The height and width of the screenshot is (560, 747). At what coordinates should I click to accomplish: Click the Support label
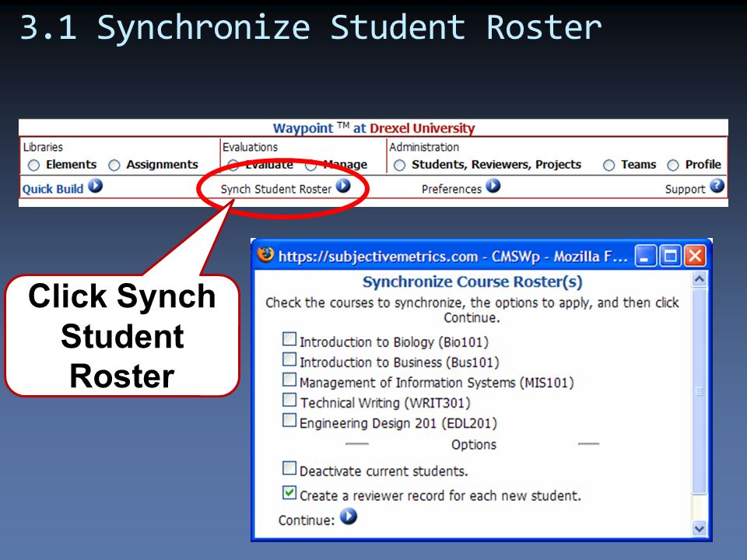(x=685, y=189)
